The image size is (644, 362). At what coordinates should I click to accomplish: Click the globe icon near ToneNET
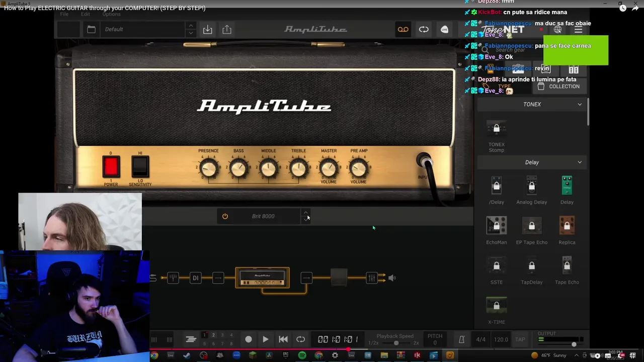pos(557,30)
